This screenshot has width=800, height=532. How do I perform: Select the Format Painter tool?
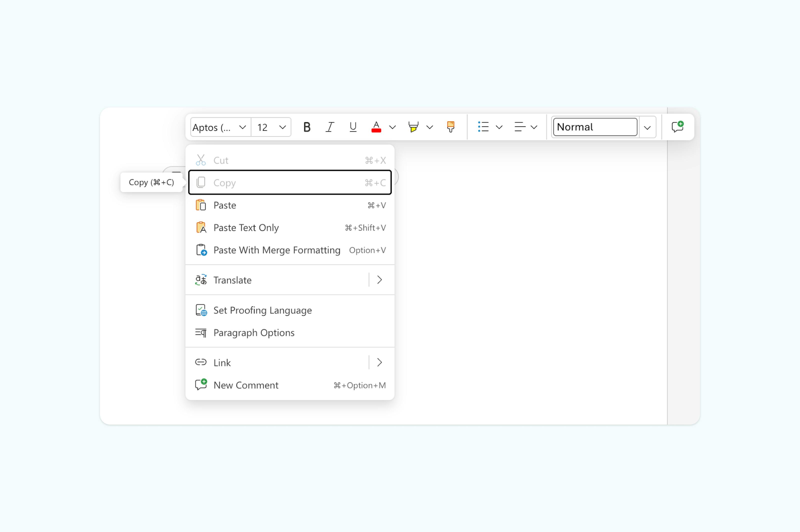click(450, 127)
